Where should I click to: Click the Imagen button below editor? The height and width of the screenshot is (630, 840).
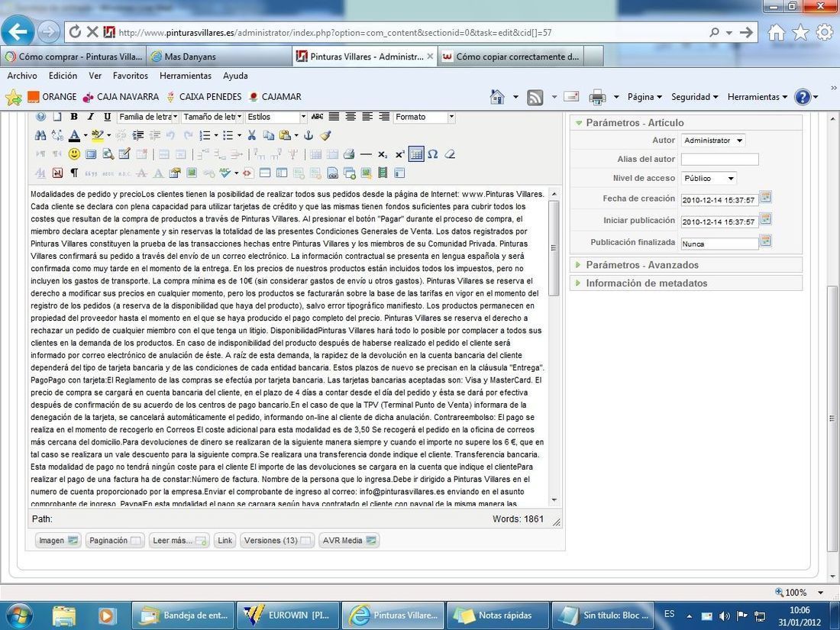[58, 541]
